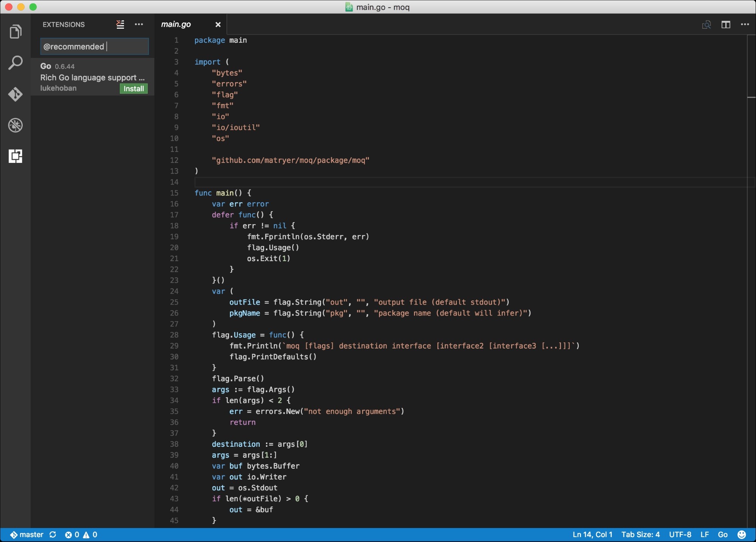Change line endings via LF

(705, 534)
